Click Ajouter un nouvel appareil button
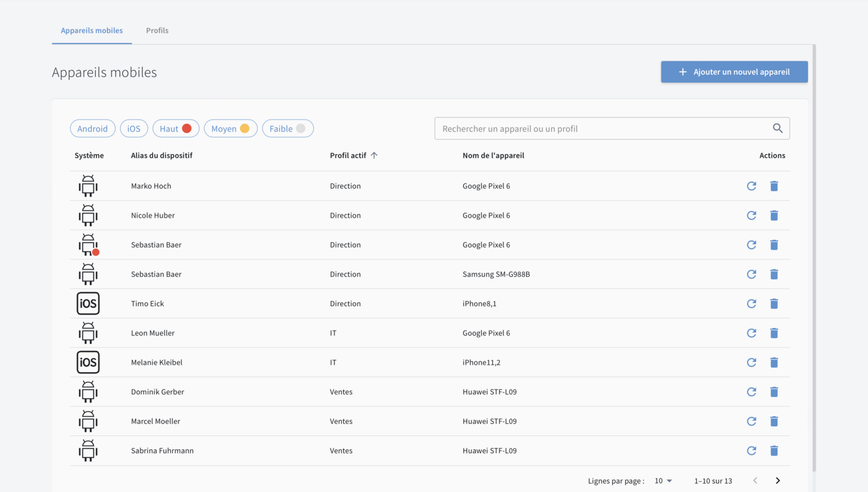This screenshot has width=868, height=492. click(x=734, y=72)
